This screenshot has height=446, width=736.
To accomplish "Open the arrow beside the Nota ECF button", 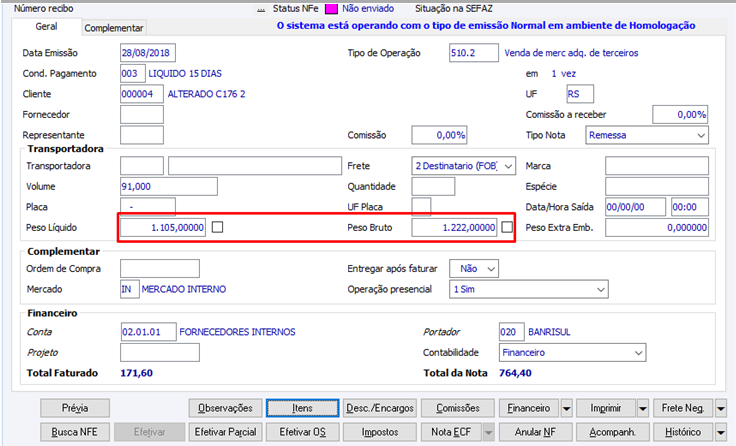I will pos(489,432).
